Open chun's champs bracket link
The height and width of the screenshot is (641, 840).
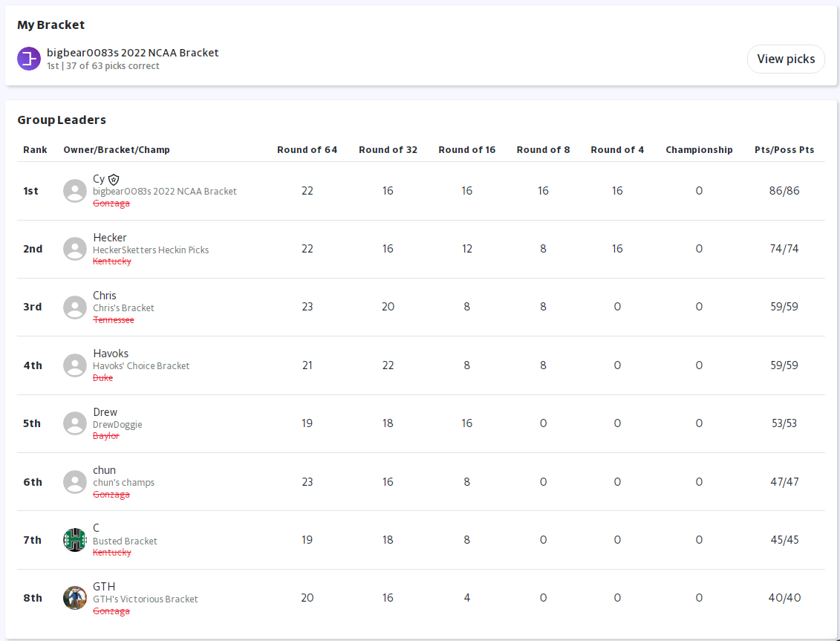123,482
